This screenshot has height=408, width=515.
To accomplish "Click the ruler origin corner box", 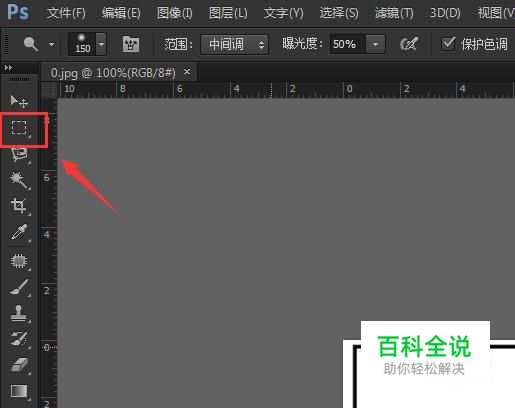I will coord(49,90).
